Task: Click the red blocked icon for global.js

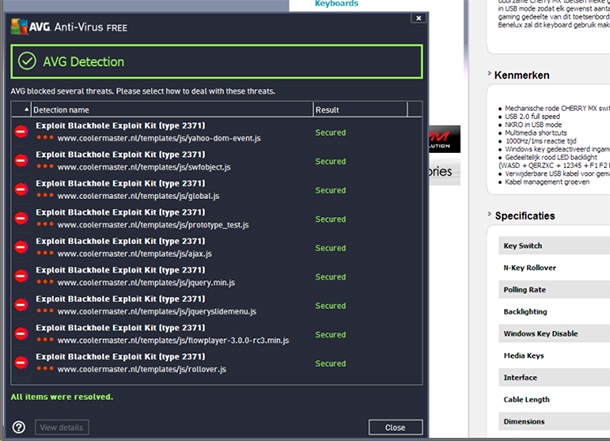Action: (x=21, y=189)
